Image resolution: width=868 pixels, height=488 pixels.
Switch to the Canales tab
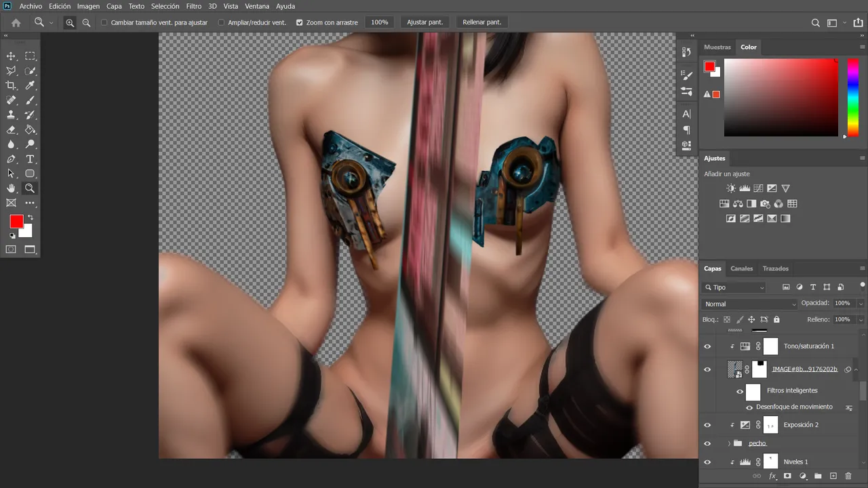coord(741,268)
